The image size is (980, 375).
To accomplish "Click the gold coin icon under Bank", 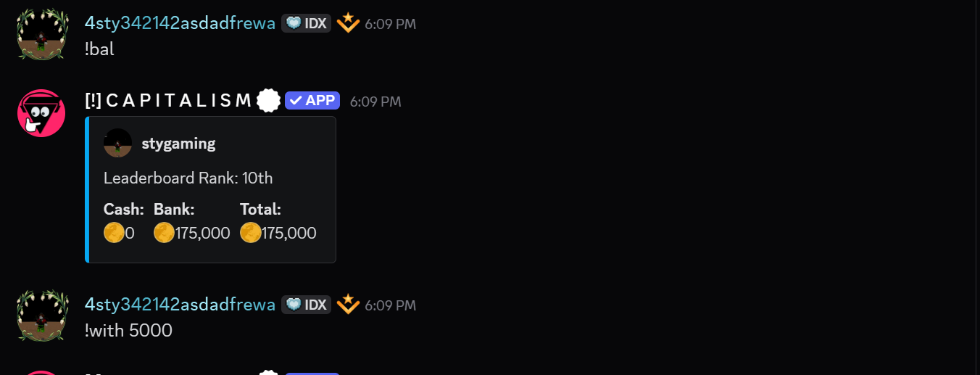I will [164, 233].
